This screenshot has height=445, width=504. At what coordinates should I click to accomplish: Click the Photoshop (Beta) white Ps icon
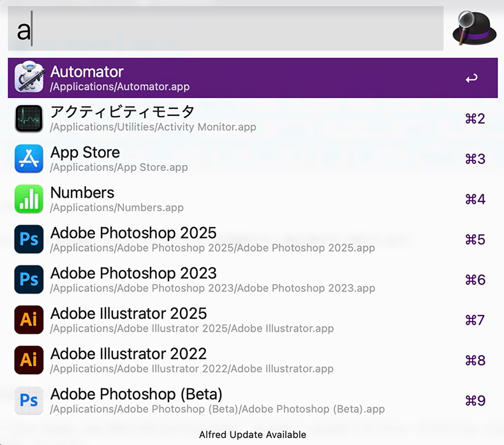click(29, 400)
